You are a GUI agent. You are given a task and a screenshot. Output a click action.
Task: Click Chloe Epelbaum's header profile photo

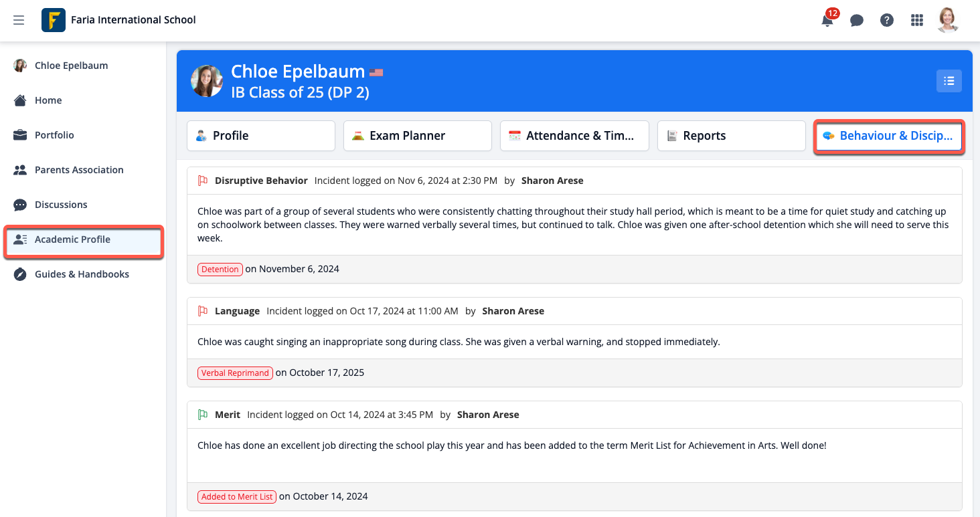point(207,81)
